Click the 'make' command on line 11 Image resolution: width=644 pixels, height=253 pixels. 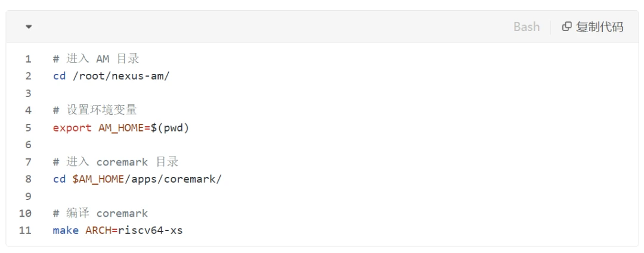pos(66,230)
